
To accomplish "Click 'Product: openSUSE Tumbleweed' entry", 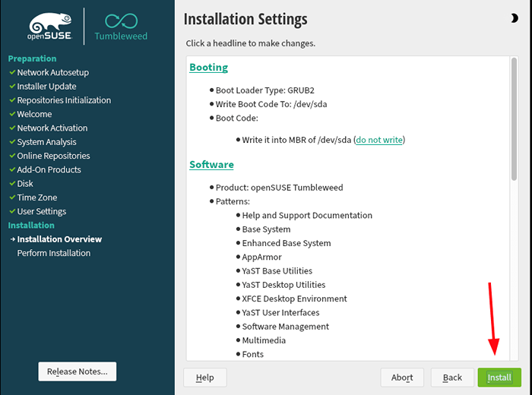I will [279, 188].
